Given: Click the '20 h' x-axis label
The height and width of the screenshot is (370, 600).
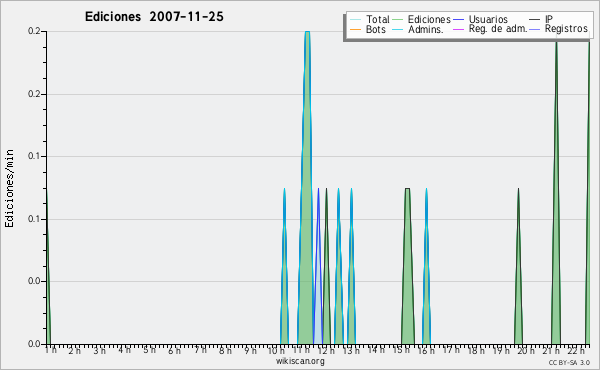Looking at the screenshot, I should (x=527, y=350).
